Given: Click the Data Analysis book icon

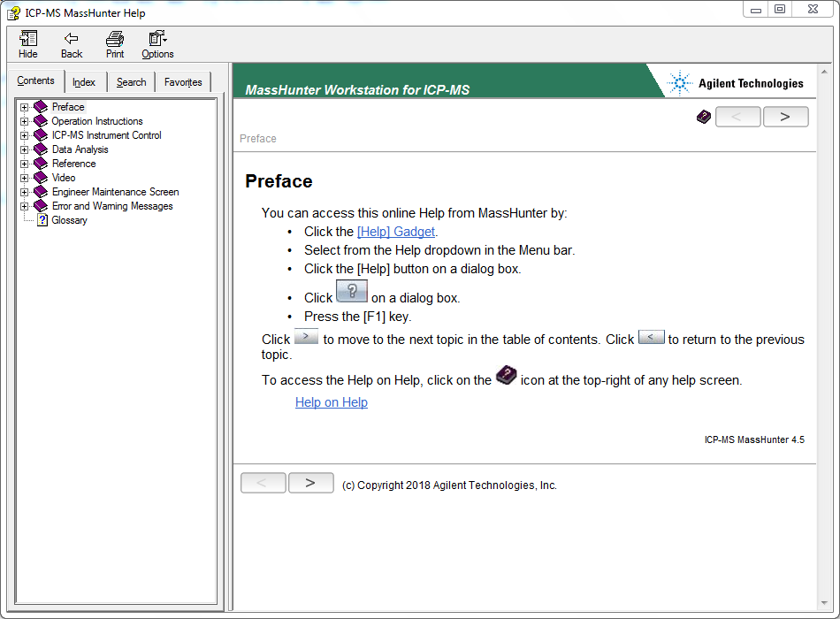Looking at the screenshot, I should (41, 149).
